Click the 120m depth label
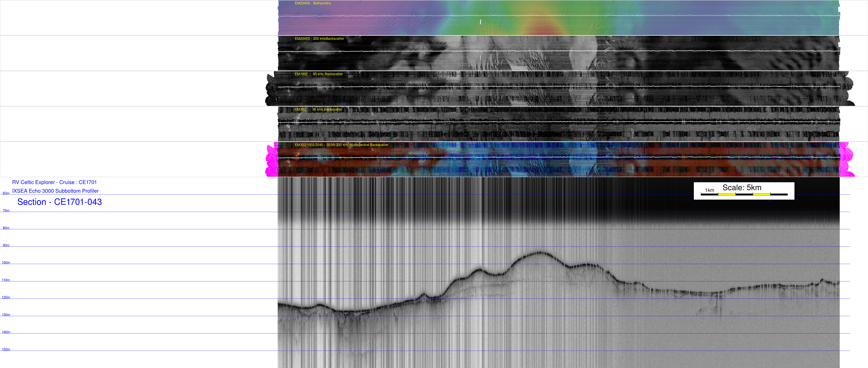This screenshot has height=368, width=868. [6, 298]
